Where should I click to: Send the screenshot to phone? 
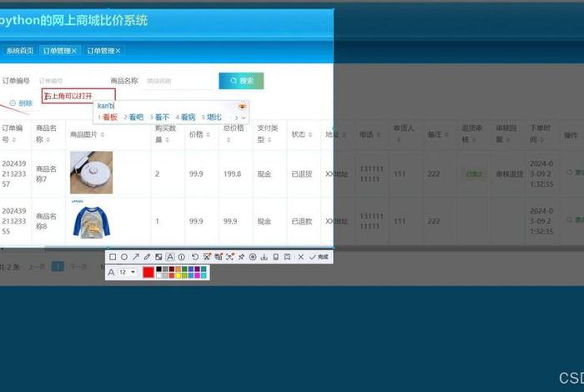tap(275, 257)
